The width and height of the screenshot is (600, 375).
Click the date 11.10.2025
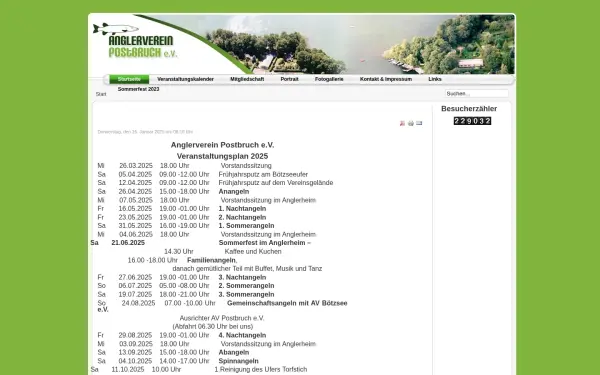[x=128, y=370]
